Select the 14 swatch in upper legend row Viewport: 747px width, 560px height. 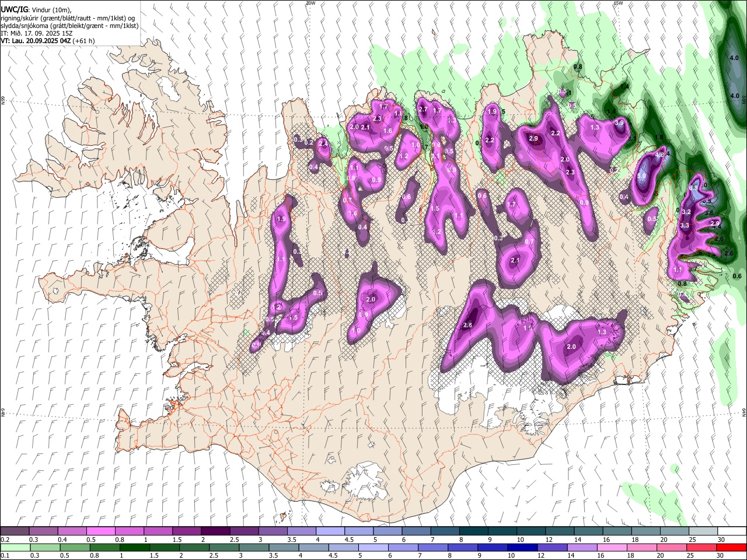click(x=588, y=531)
